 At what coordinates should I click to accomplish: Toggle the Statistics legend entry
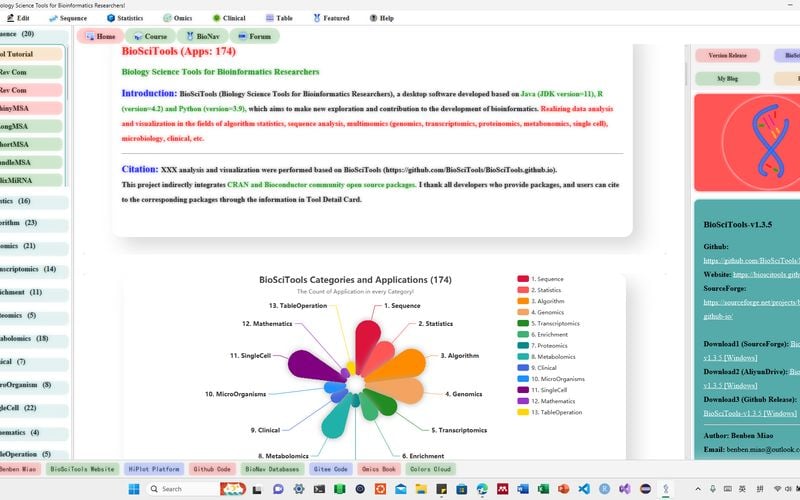click(539, 290)
